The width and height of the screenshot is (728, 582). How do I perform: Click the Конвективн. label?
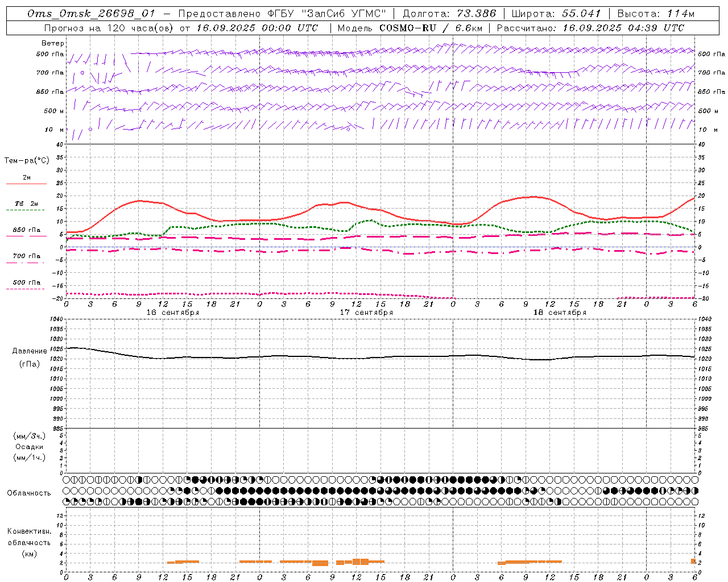[29, 531]
